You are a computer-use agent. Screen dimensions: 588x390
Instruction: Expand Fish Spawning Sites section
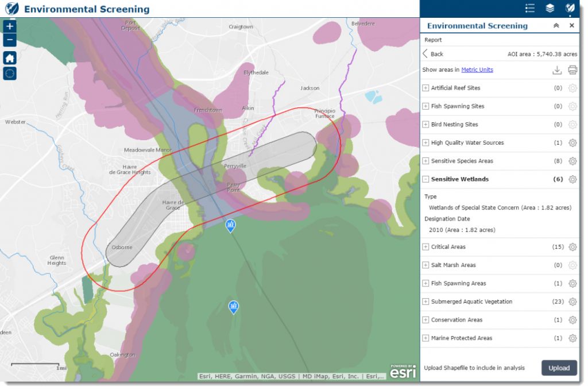coord(425,106)
